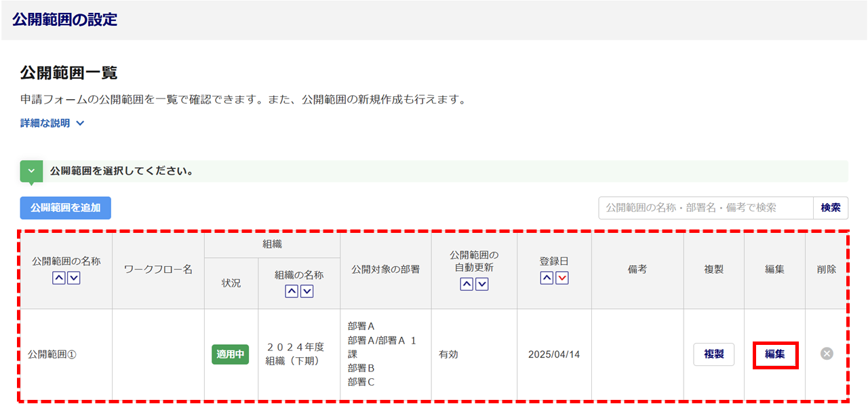
Task: Click the 状況 column header
Action: [x=231, y=283]
